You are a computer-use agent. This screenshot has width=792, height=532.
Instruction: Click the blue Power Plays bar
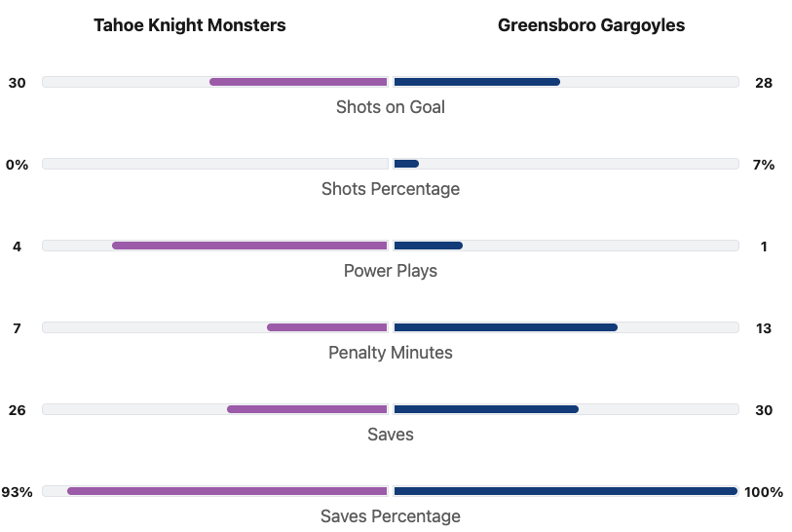coord(428,246)
